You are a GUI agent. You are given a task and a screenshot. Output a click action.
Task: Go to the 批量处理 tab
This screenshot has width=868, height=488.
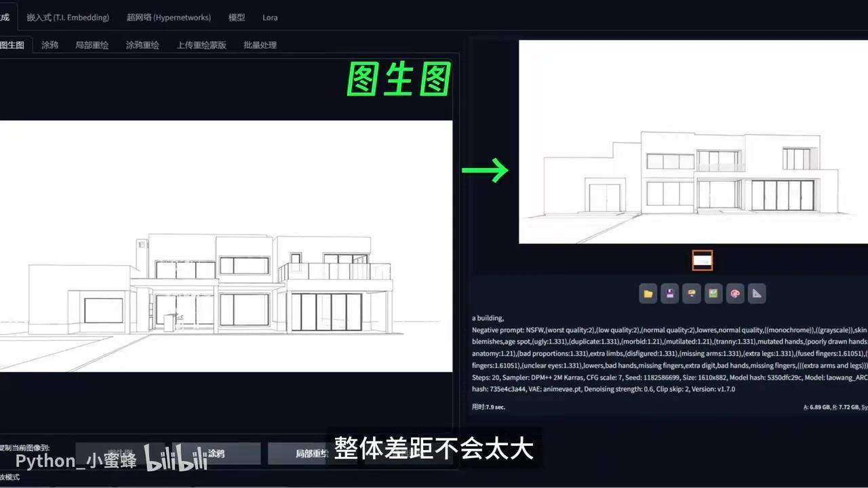260,45
